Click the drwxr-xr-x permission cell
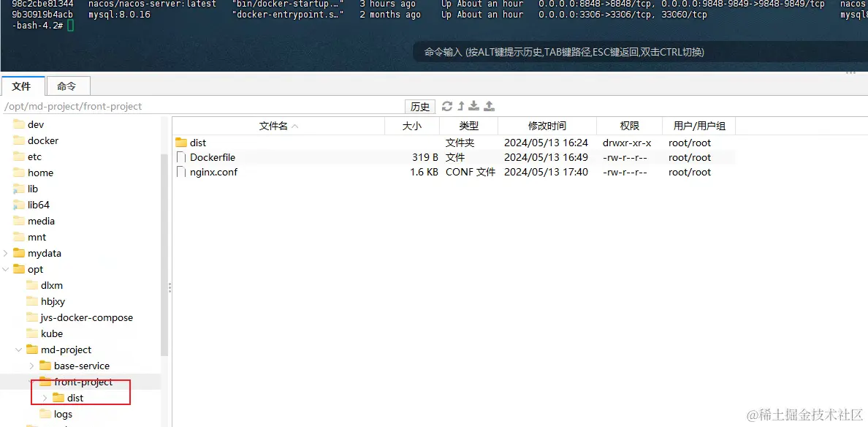Image resolution: width=868 pixels, height=427 pixels. 627,143
